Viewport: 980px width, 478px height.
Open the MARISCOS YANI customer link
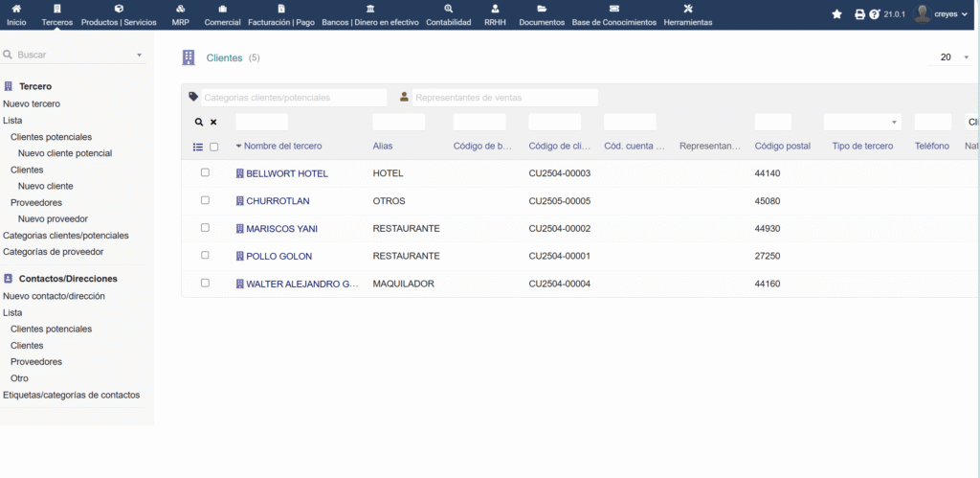(x=281, y=229)
